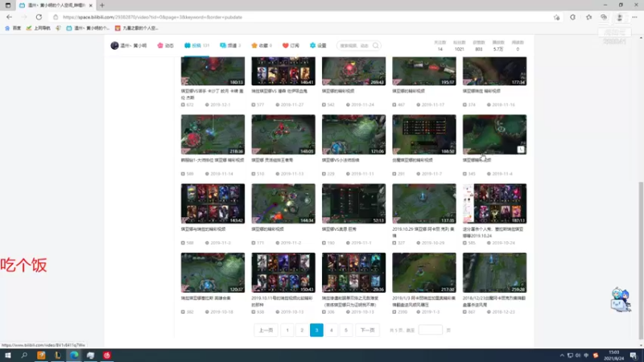Screen dimensions: 644x362
Task: Open thumbnail of video dated 2019-11-27
Action: [283, 72]
